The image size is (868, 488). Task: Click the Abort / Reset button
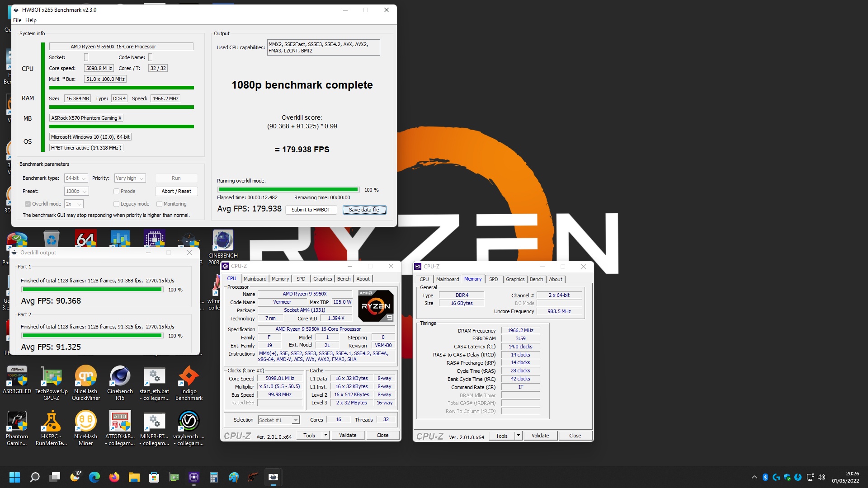click(176, 192)
